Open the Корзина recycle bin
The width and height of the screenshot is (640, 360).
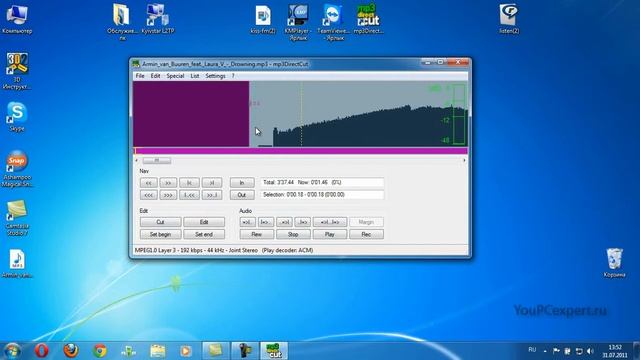(x=614, y=263)
